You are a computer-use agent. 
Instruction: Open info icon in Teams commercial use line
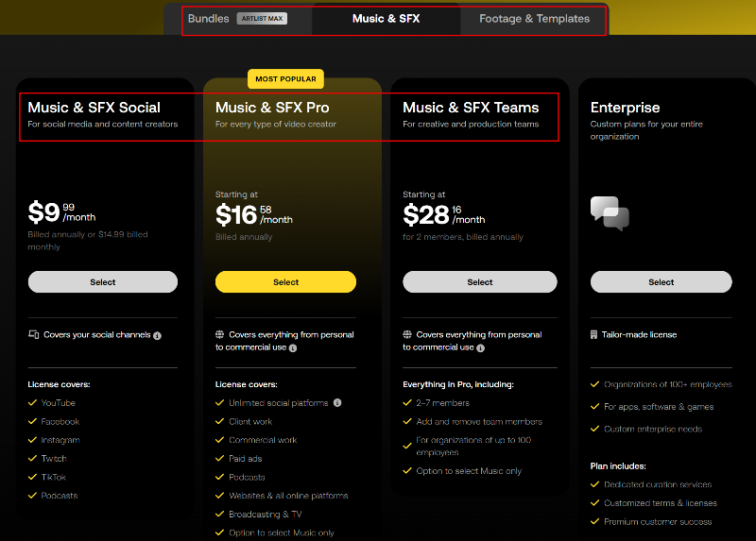pyautogui.click(x=480, y=347)
